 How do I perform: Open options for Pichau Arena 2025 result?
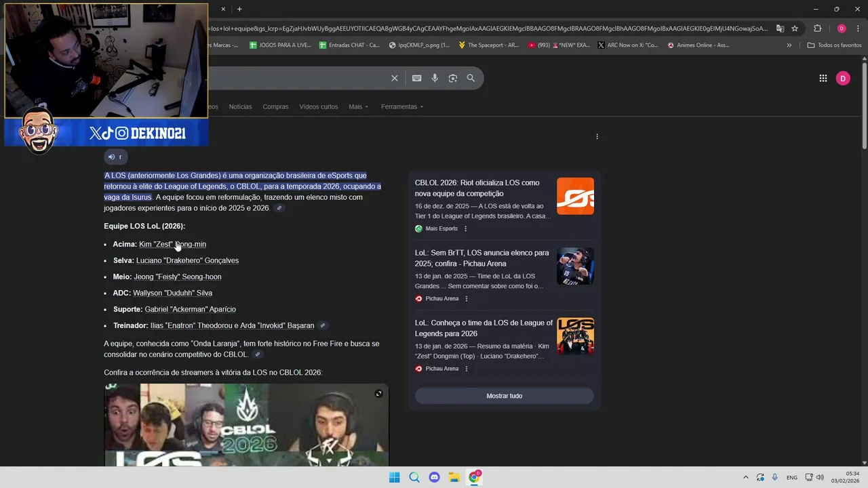[x=466, y=298]
